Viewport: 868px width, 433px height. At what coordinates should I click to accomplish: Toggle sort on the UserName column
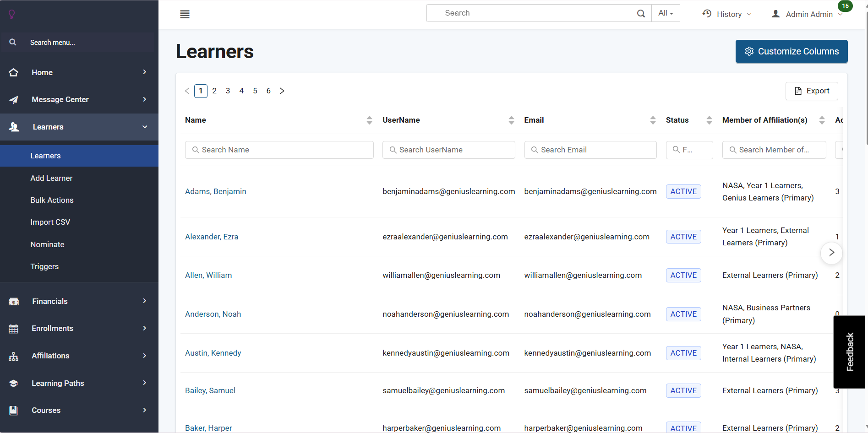(x=511, y=120)
